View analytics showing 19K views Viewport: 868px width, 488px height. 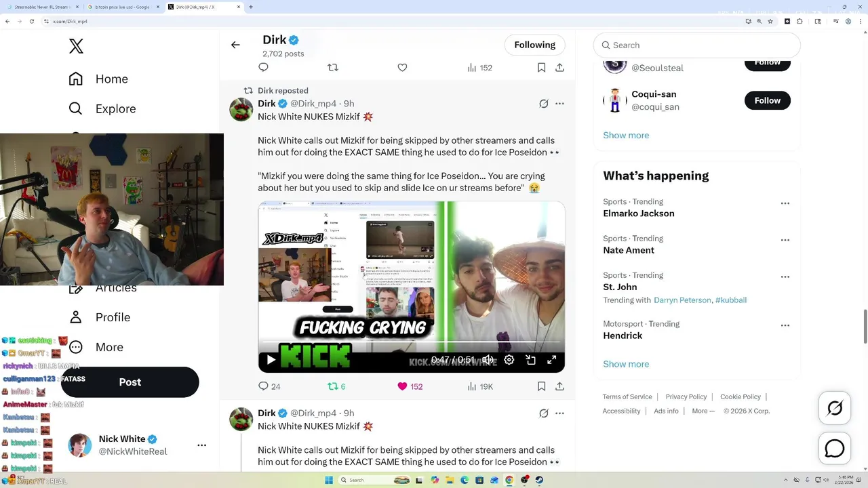point(480,386)
